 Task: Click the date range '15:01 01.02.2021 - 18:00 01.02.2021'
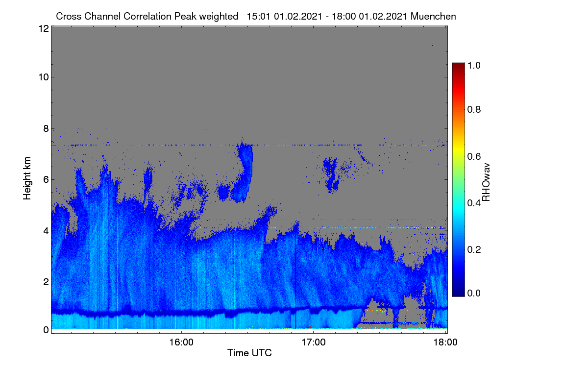pyautogui.click(x=327, y=16)
